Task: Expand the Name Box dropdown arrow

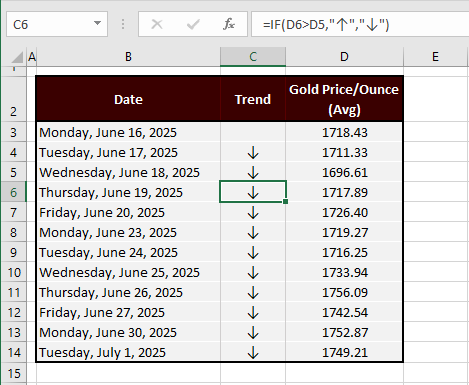Action: [97, 23]
